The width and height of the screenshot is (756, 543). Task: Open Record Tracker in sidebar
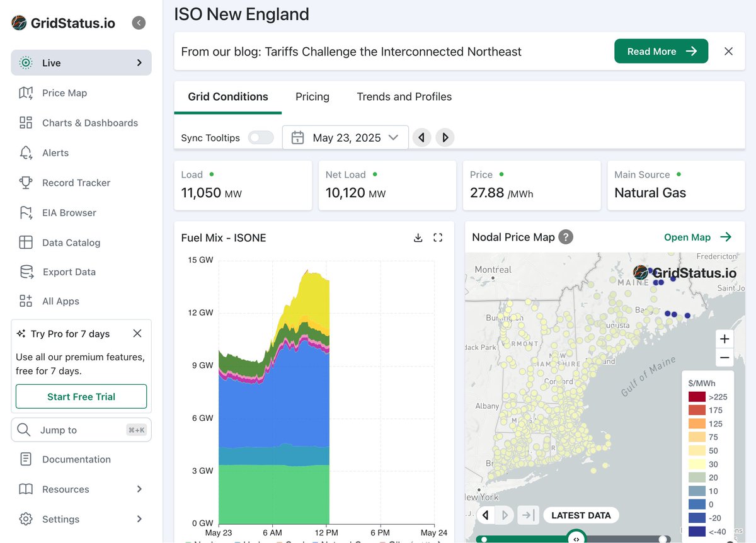81,183
